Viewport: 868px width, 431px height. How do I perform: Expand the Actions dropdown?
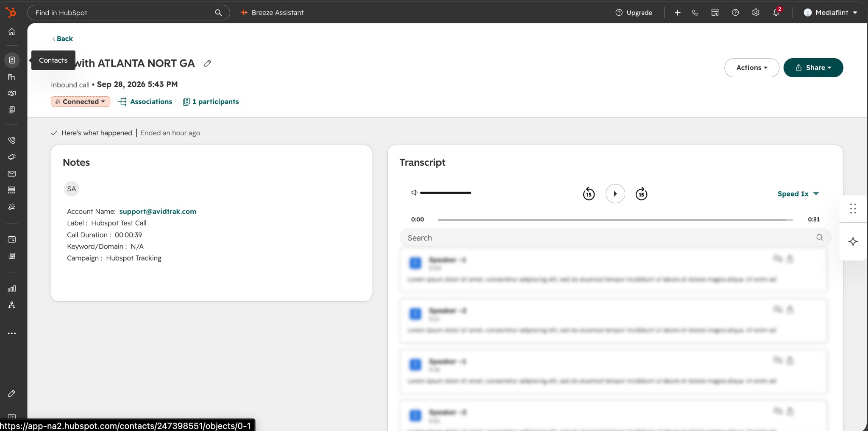pyautogui.click(x=752, y=67)
